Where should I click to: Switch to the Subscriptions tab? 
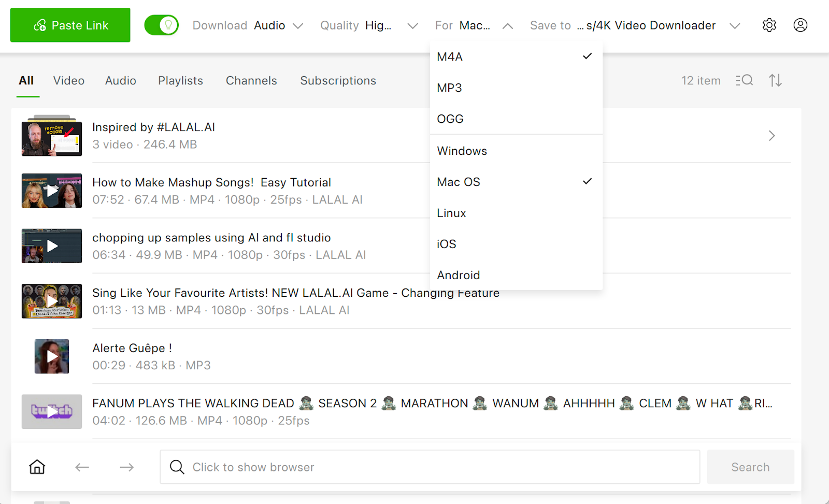(338, 81)
